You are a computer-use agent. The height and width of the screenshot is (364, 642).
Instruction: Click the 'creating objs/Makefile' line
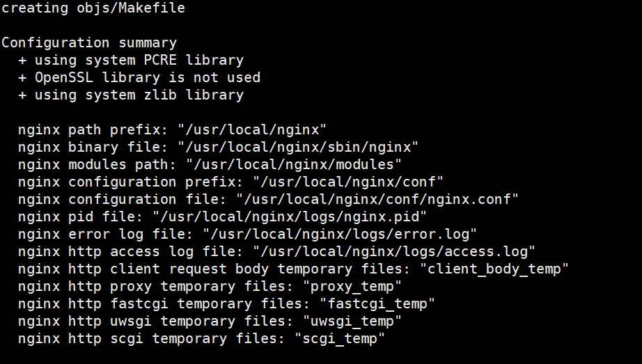click(x=93, y=8)
